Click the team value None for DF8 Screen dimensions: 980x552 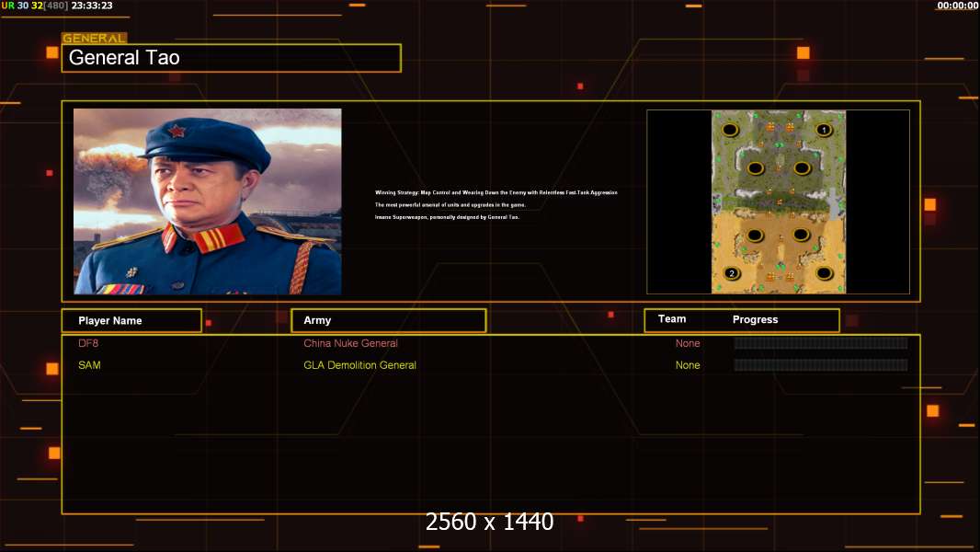click(688, 343)
